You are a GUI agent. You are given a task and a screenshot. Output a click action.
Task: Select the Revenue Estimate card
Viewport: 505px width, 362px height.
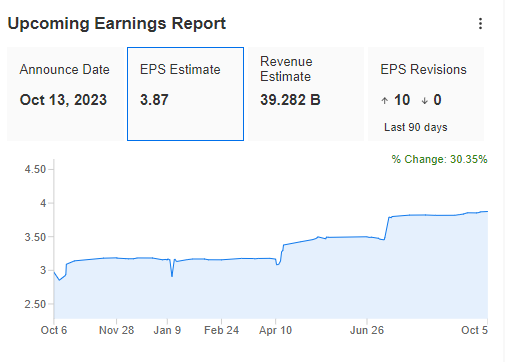click(306, 94)
